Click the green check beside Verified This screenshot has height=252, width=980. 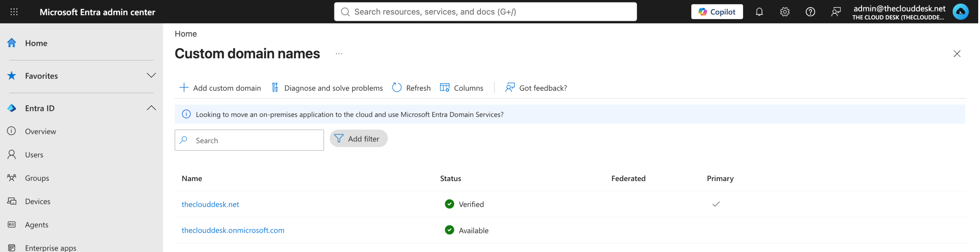coord(450,204)
